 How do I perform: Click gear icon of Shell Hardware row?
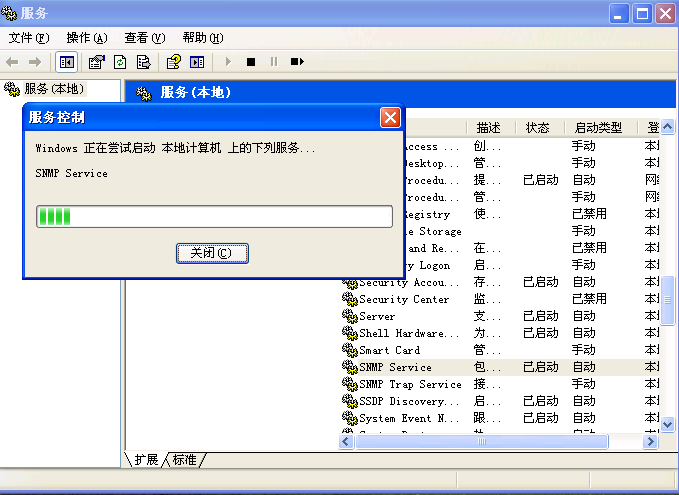click(349, 333)
